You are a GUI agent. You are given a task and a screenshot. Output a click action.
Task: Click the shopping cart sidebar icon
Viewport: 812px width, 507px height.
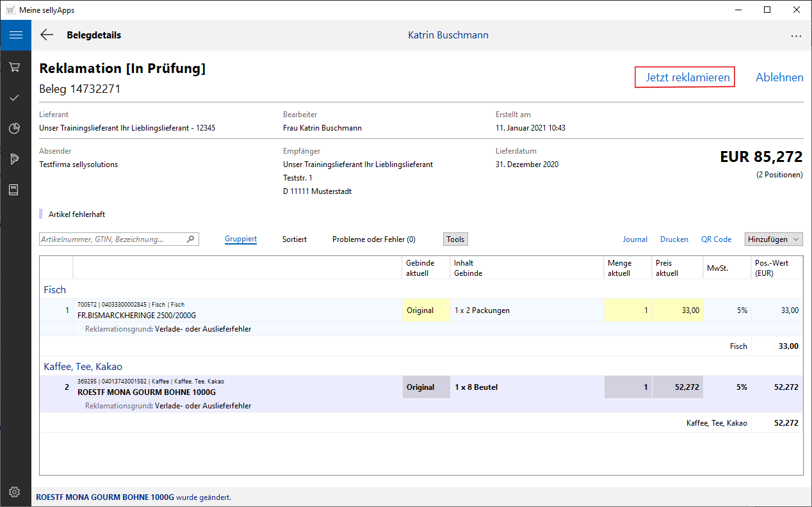(15, 67)
